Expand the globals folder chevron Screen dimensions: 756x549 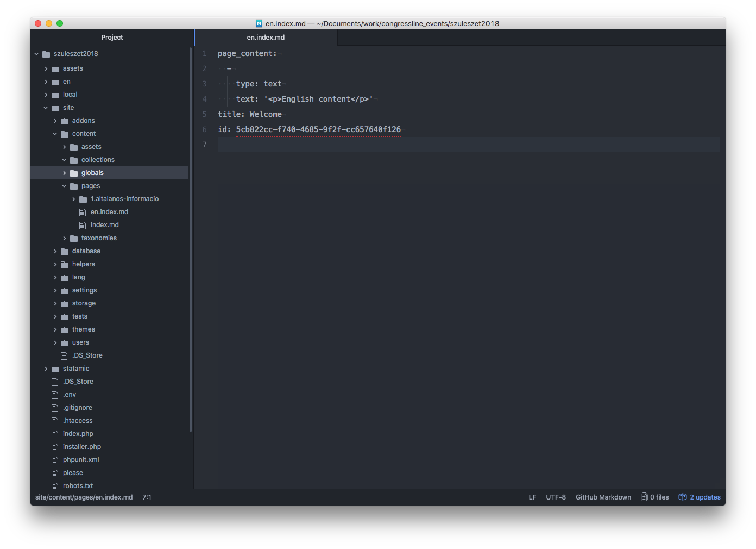(x=64, y=173)
